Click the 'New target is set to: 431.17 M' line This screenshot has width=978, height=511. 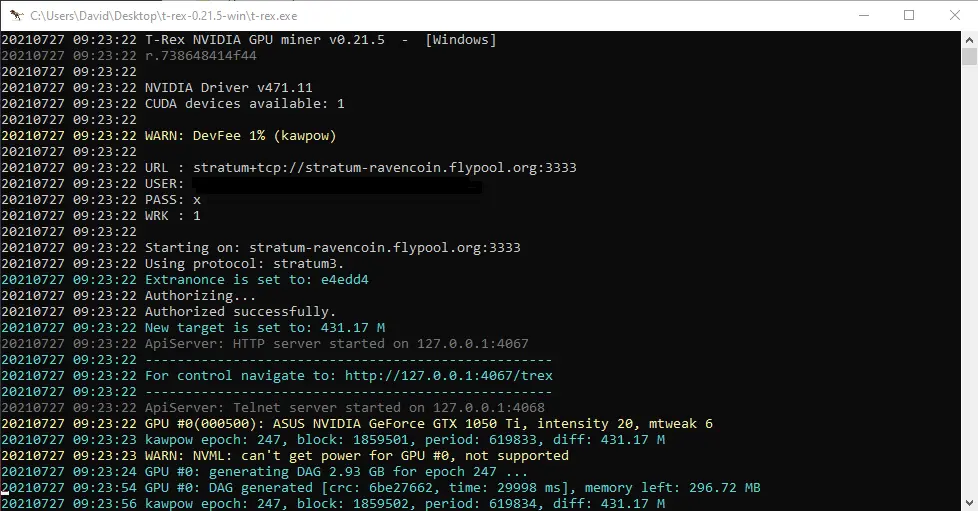(193, 328)
